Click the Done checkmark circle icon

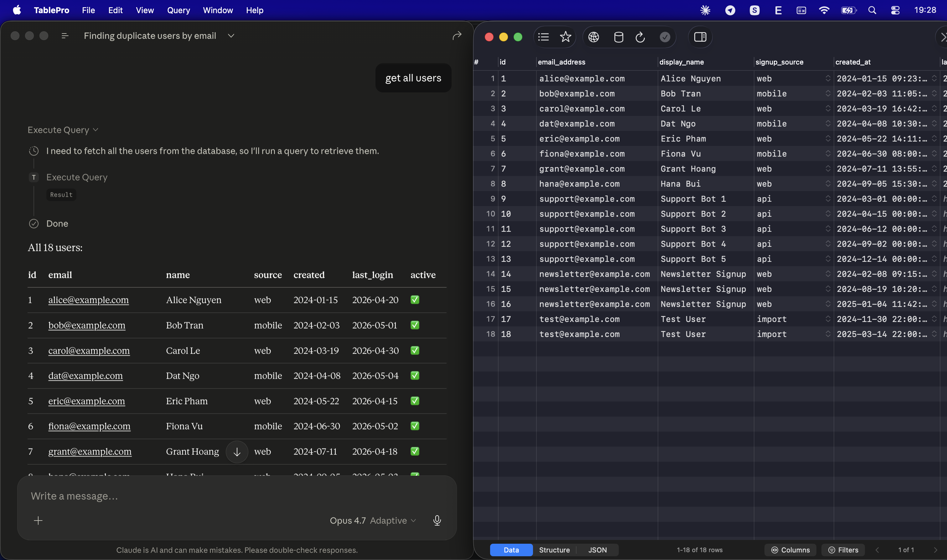pyautogui.click(x=34, y=224)
